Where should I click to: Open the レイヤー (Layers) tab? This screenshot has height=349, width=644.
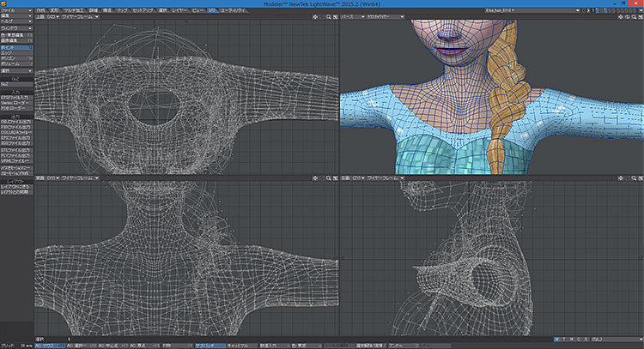pyautogui.click(x=179, y=10)
